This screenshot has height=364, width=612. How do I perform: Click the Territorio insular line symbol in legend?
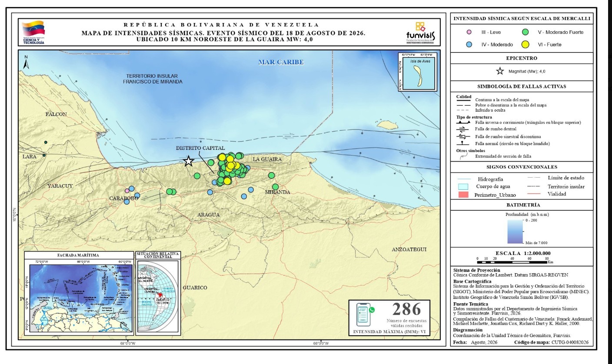tap(534, 186)
